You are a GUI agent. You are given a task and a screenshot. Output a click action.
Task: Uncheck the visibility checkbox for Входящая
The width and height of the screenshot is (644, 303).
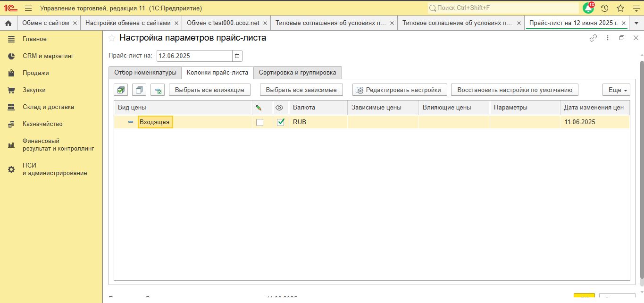[281, 122]
